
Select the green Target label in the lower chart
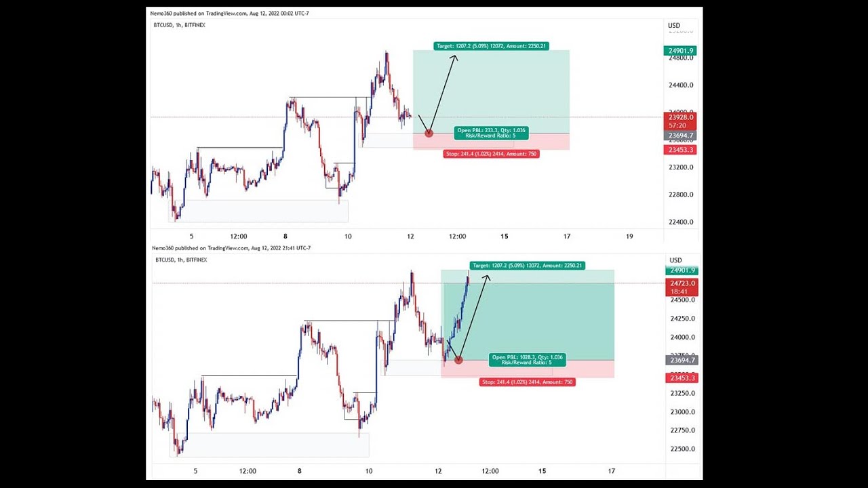coord(527,266)
